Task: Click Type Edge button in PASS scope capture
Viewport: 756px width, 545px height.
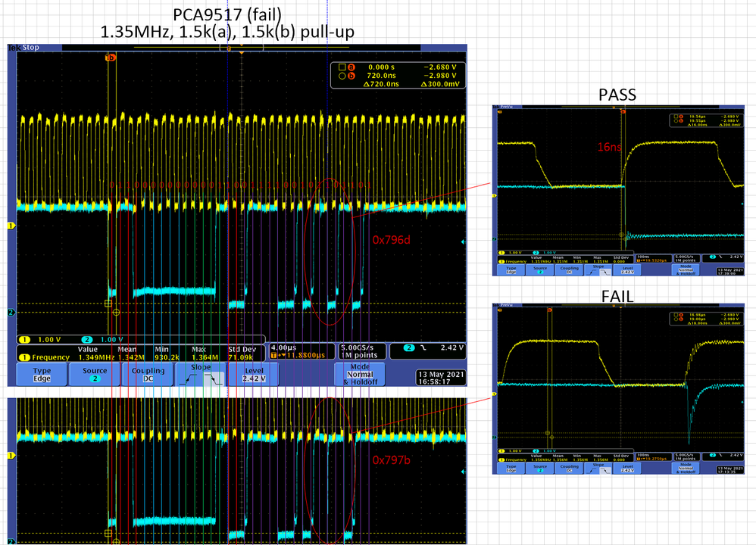Action: click(511, 269)
